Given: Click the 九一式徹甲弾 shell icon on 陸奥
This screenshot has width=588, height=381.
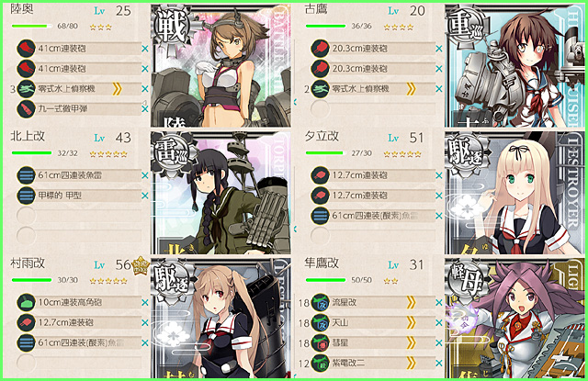Looking at the screenshot, I should click(26, 109).
